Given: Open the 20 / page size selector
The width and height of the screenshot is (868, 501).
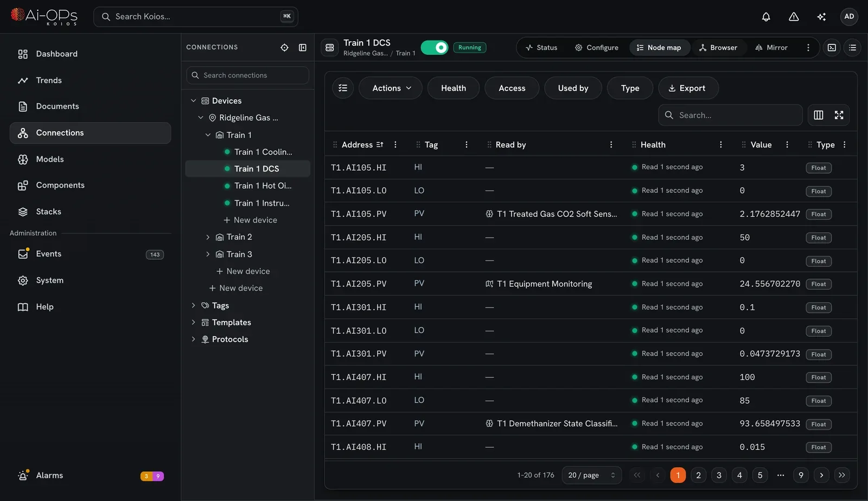Looking at the screenshot, I should [591, 475].
